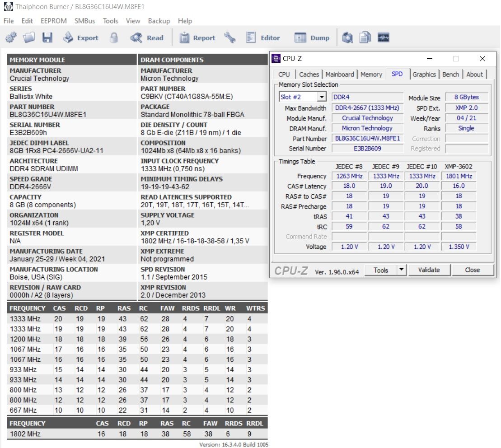Click the XMP voltage 1.350 V cell

coord(459,247)
